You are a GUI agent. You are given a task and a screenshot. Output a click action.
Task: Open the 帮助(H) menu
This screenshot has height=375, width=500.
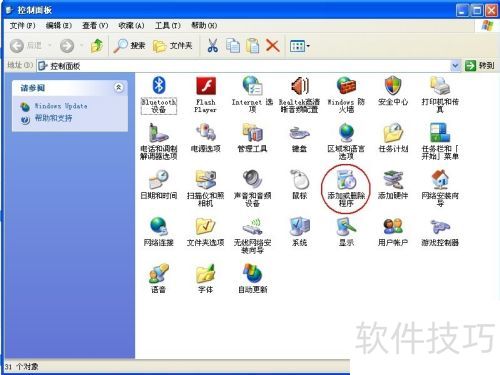pyautogui.click(x=204, y=25)
